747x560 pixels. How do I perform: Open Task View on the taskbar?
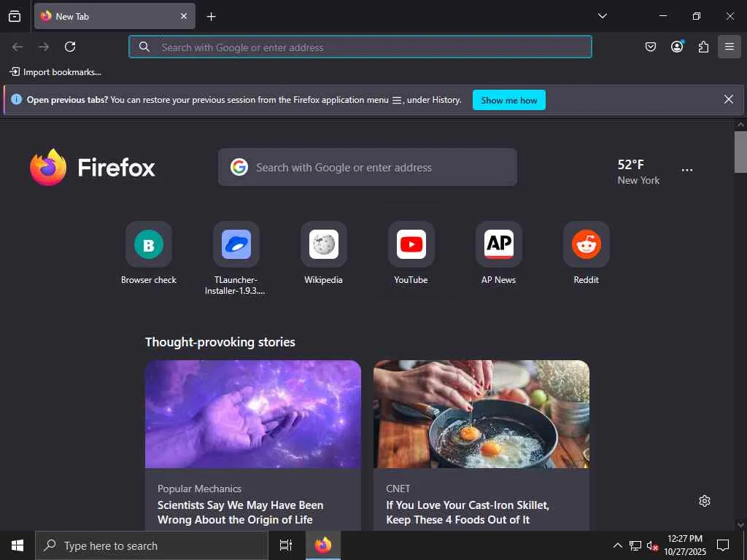coord(286,545)
